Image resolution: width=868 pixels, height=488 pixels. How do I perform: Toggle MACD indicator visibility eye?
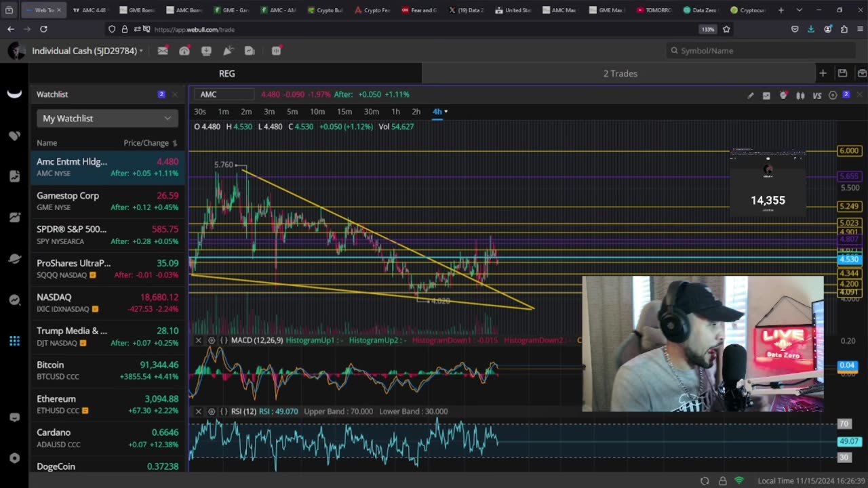(212, 340)
